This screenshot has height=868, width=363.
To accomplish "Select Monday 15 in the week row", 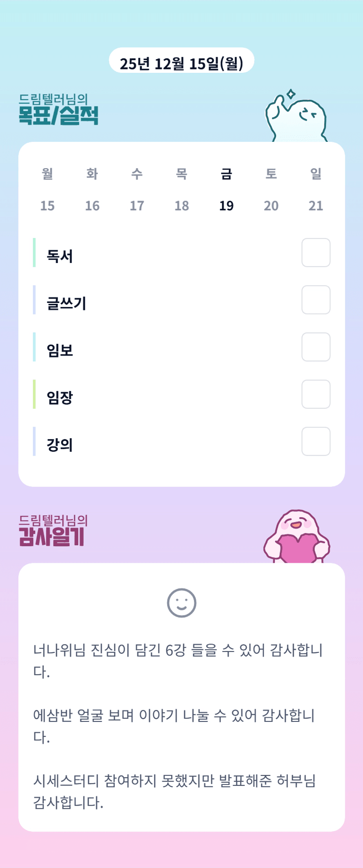I will (x=47, y=205).
